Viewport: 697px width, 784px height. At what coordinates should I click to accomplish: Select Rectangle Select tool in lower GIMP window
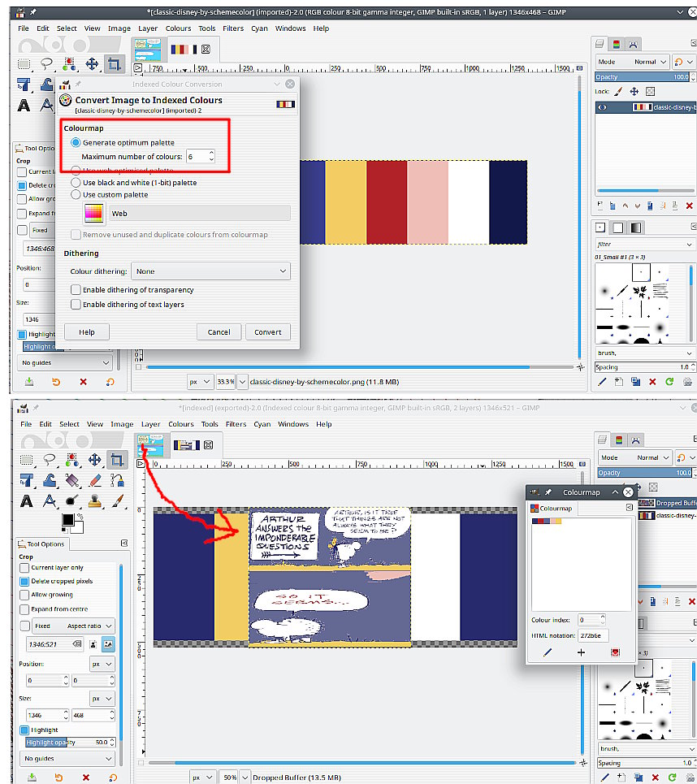26,460
